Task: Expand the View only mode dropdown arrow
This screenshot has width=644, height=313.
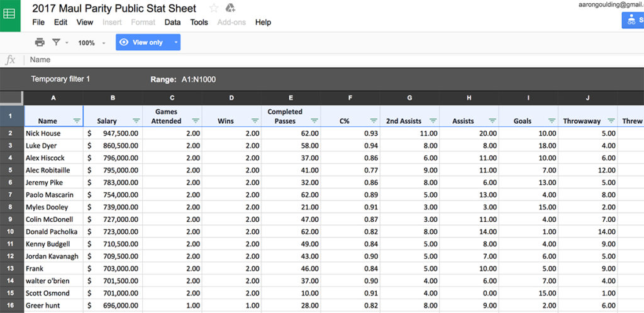Action: [176, 42]
